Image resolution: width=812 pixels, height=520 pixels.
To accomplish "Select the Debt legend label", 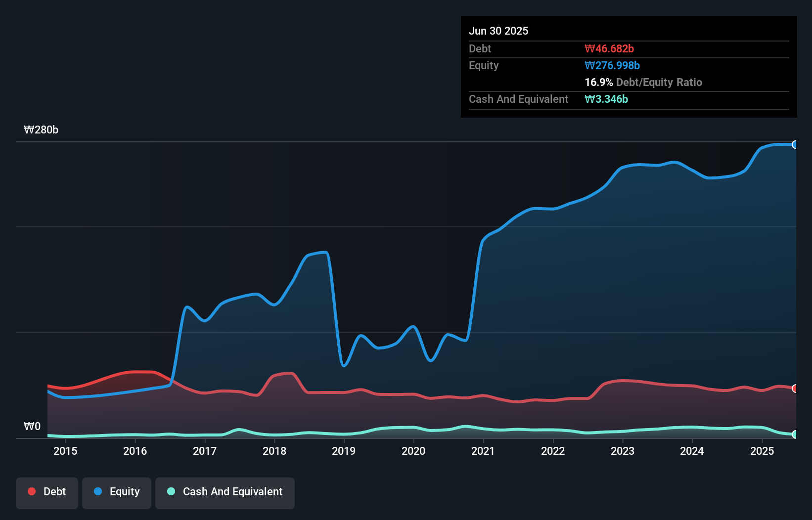I will pyautogui.click(x=54, y=491).
